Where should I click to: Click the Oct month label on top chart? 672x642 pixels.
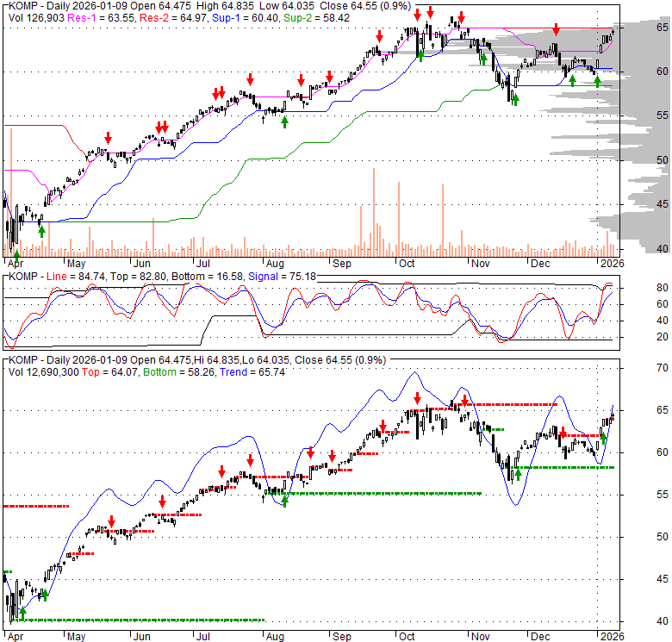pyautogui.click(x=407, y=264)
